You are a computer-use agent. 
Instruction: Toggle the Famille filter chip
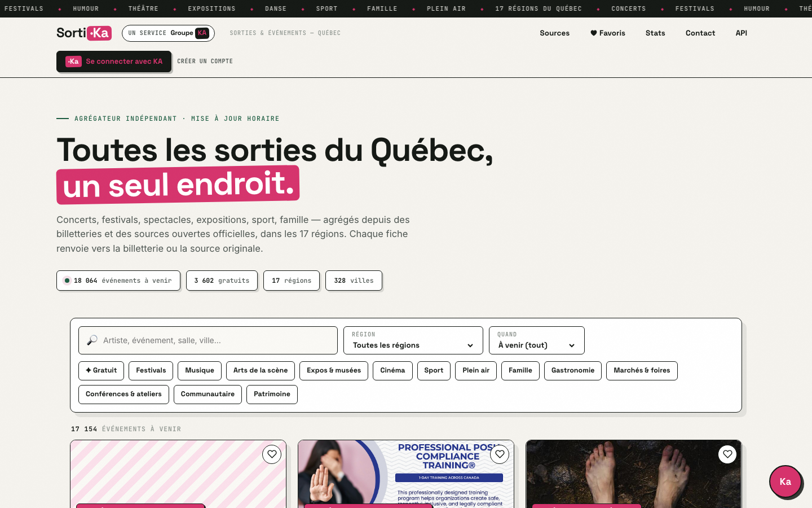pos(520,371)
